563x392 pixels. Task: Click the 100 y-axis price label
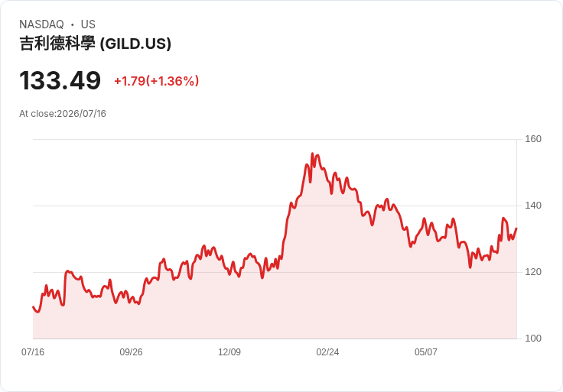[x=533, y=339]
